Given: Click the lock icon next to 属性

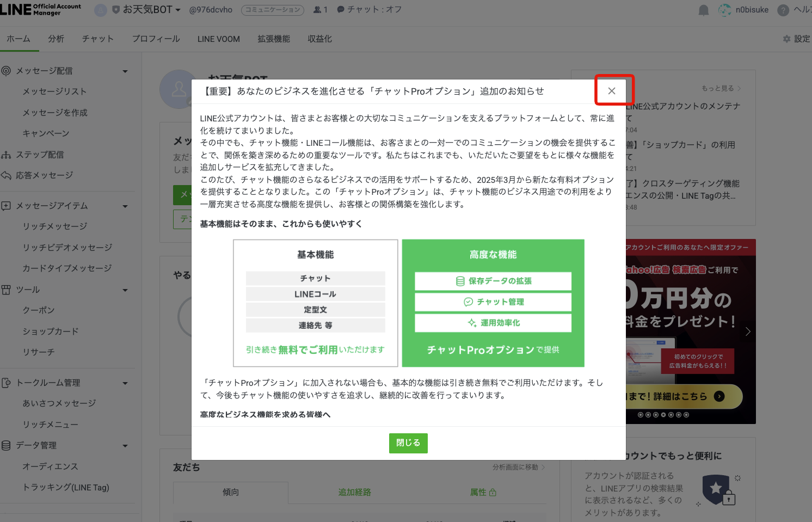Looking at the screenshot, I should pos(493,492).
